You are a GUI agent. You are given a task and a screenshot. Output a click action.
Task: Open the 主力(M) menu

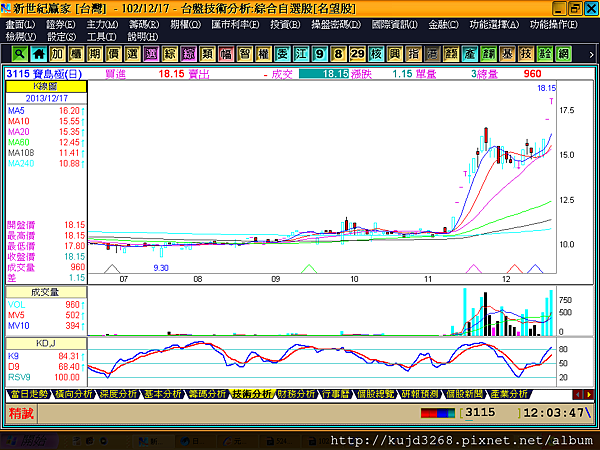pos(102,24)
